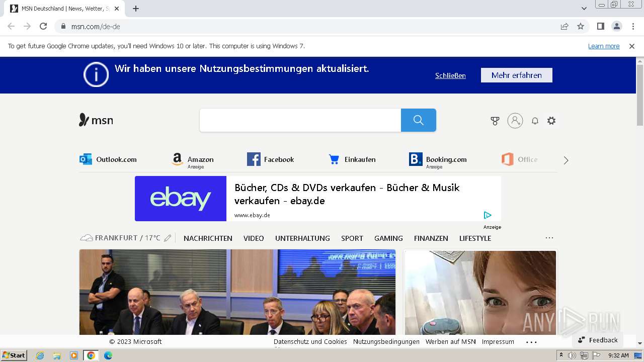The height and width of the screenshot is (362, 644).
Task: Open the Outlook.com shortcut
Action: [108, 159]
